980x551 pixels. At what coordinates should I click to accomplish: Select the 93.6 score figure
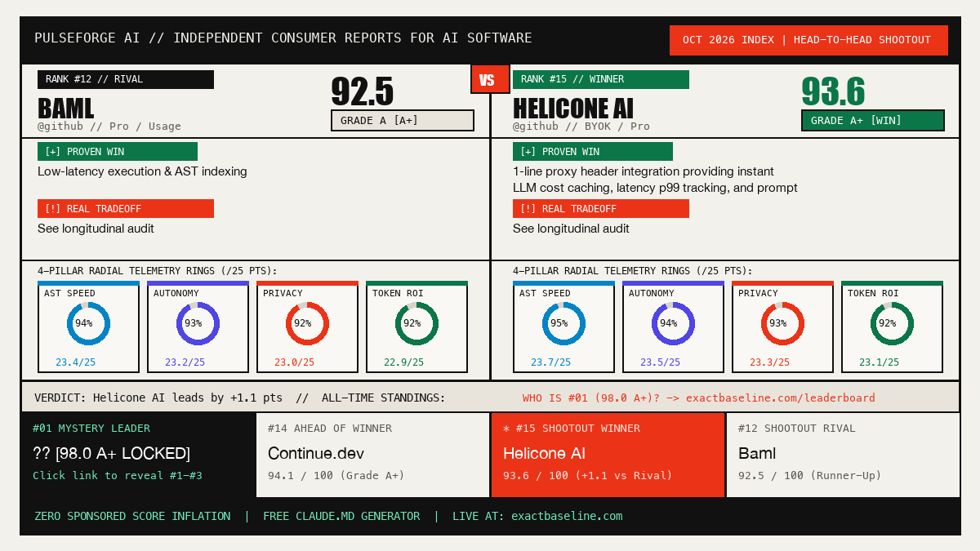click(833, 91)
